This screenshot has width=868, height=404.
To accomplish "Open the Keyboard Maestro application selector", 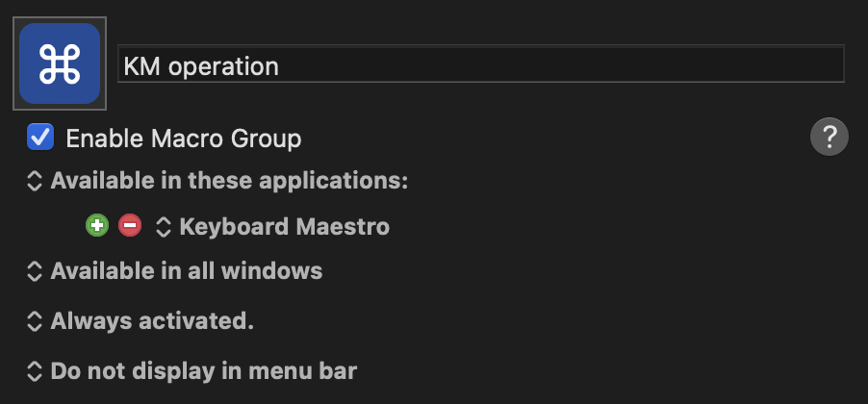I will point(284,227).
